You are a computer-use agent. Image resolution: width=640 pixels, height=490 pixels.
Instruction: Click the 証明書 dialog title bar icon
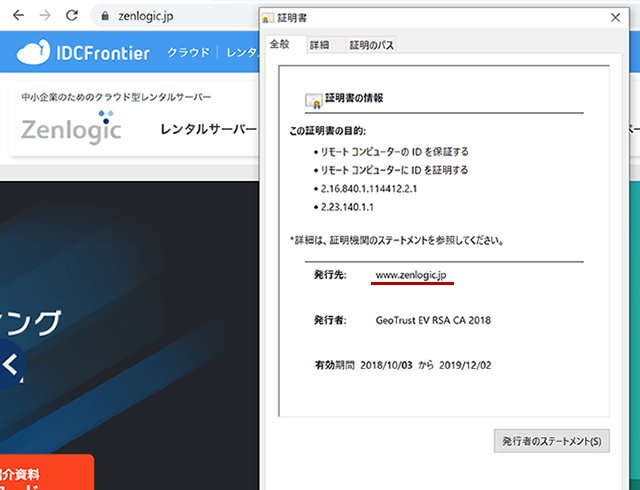coord(267,18)
